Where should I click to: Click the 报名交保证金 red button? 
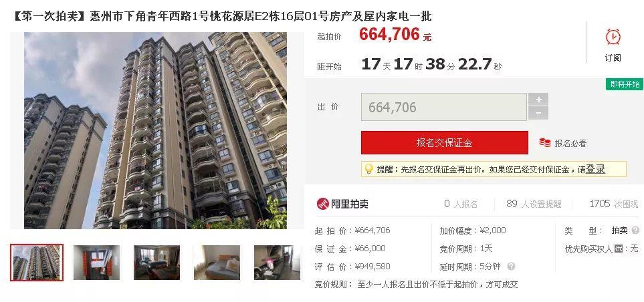click(x=445, y=143)
